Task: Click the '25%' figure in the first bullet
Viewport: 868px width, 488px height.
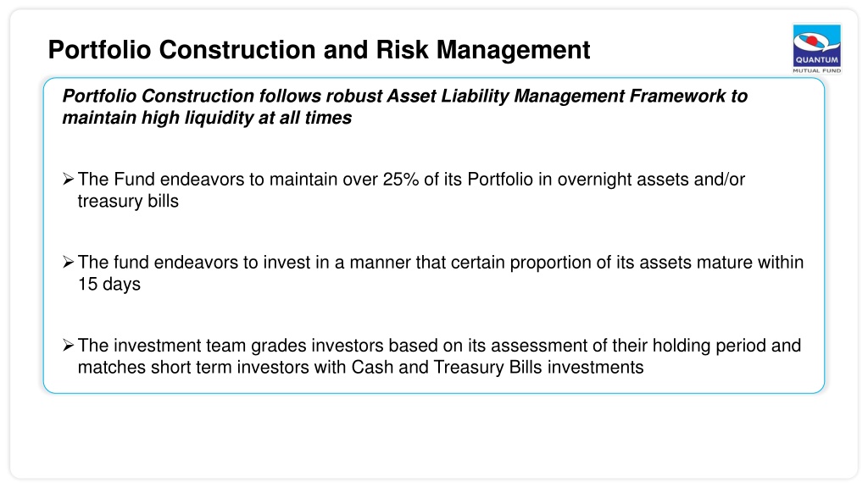Action: pos(401,180)
